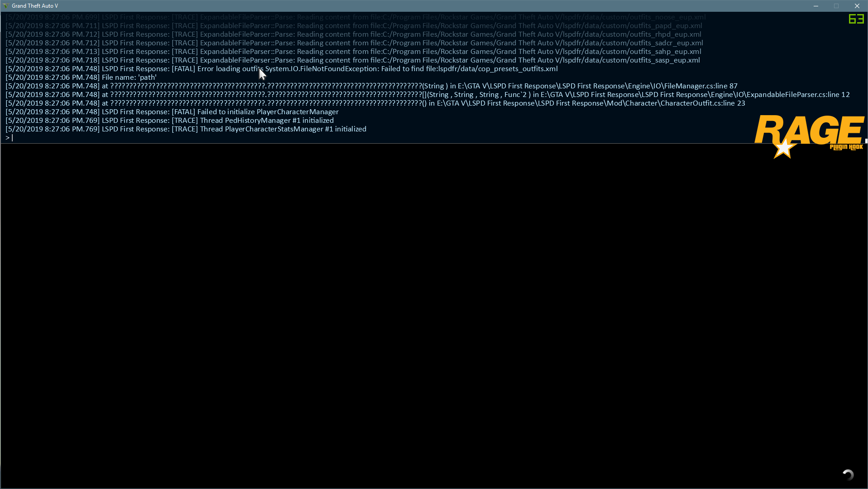
Task: Click the green FPS counter showing 63
Action: click(856, 19)
